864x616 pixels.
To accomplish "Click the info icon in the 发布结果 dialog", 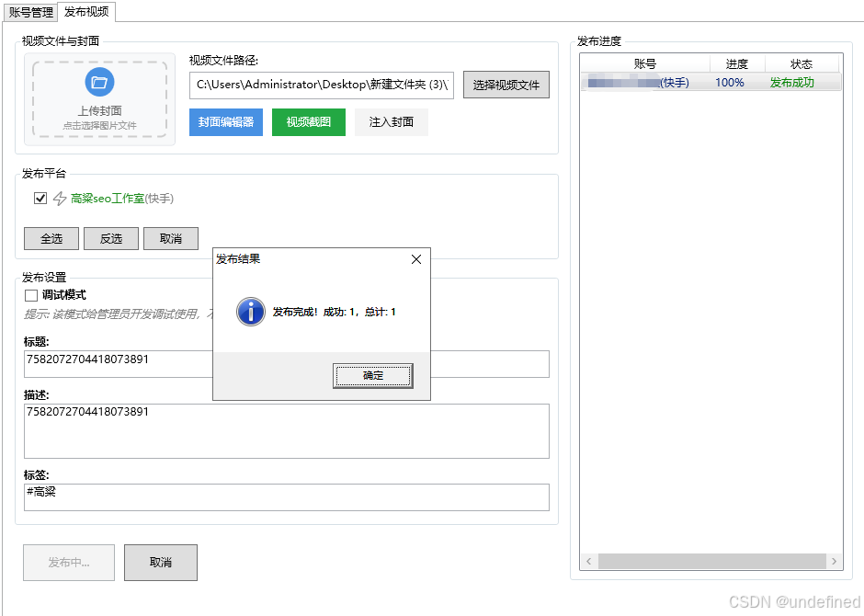I will [x=249, y=312].
